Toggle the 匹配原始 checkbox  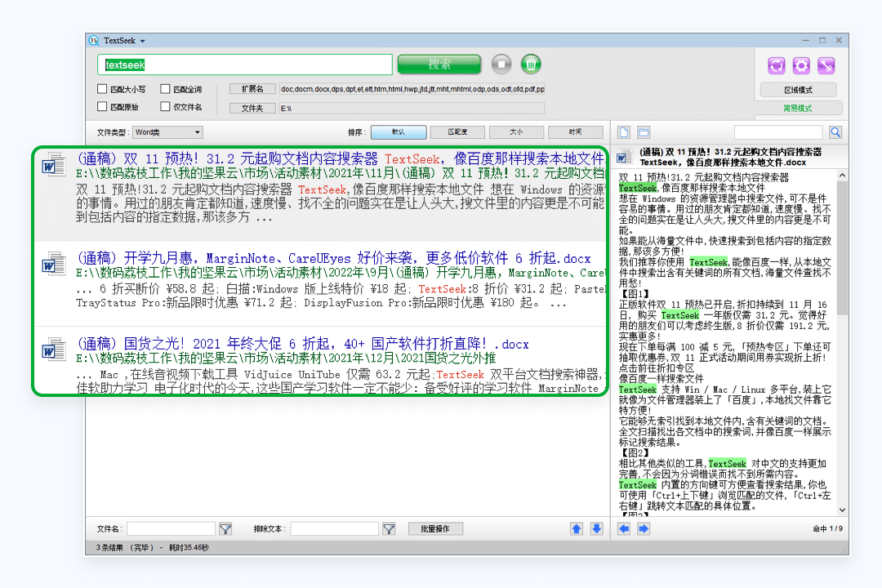pos(102,106)
